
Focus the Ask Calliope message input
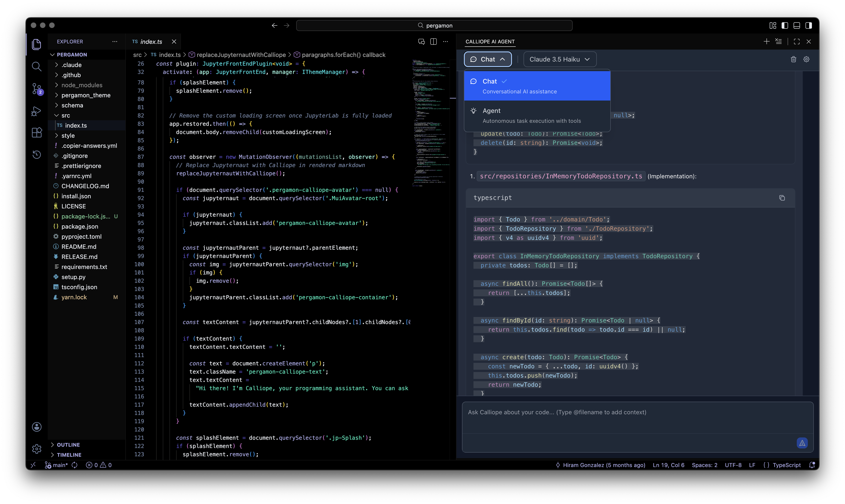tap(637, 418)
